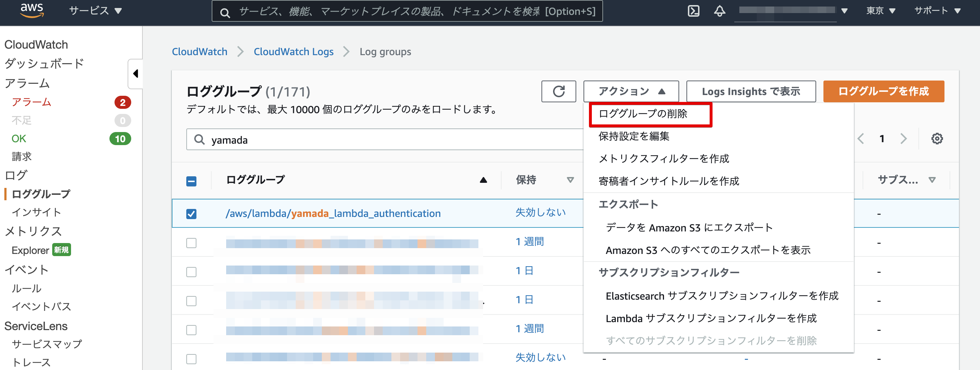Uncheck yamada_lambda_authentication row checkbox
980x370 pixels.
click(191, 214)
